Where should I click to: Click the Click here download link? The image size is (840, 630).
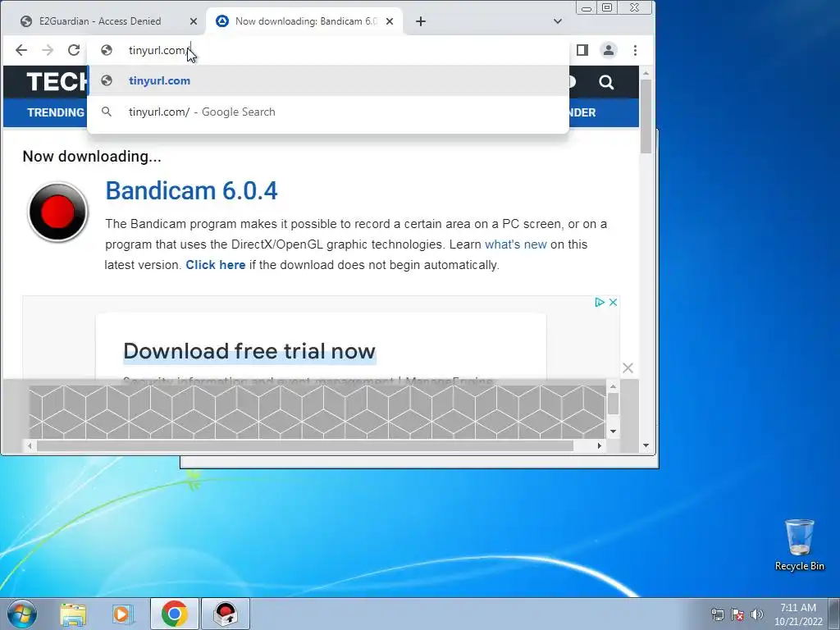click(216, 265)
